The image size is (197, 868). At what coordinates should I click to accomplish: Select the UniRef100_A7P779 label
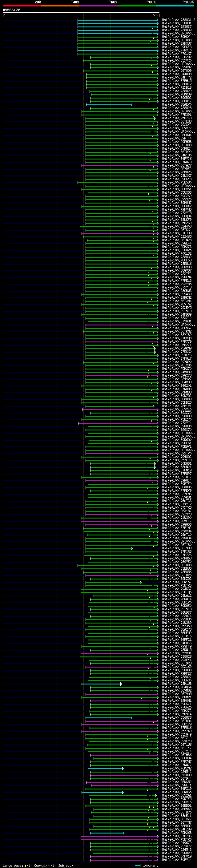coord(177,342)
